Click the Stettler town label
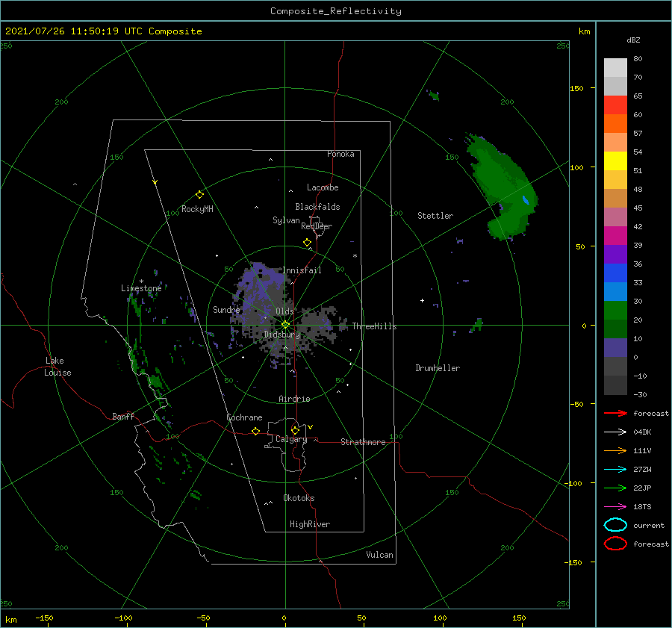 (435, 216)
